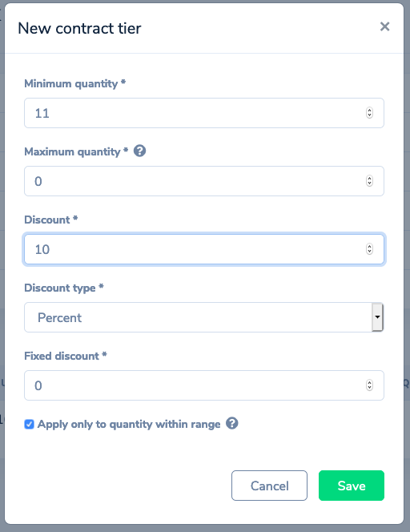
Task: Close the New contract tier dialog
Action: point(384,26)
